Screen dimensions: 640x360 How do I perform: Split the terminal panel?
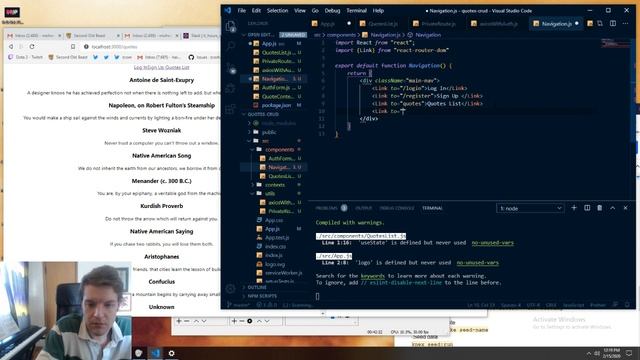pos(587,208)
